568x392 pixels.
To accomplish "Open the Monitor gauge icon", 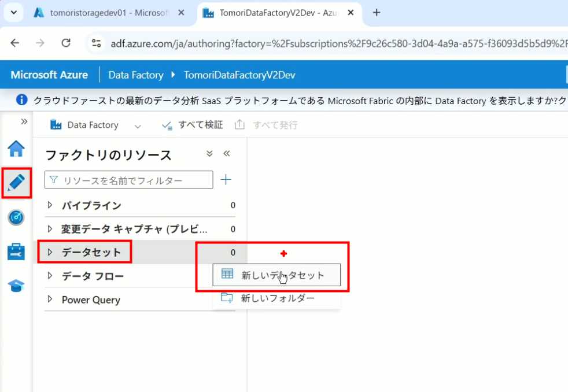I will pyautogui.click(x=16, y=217).
